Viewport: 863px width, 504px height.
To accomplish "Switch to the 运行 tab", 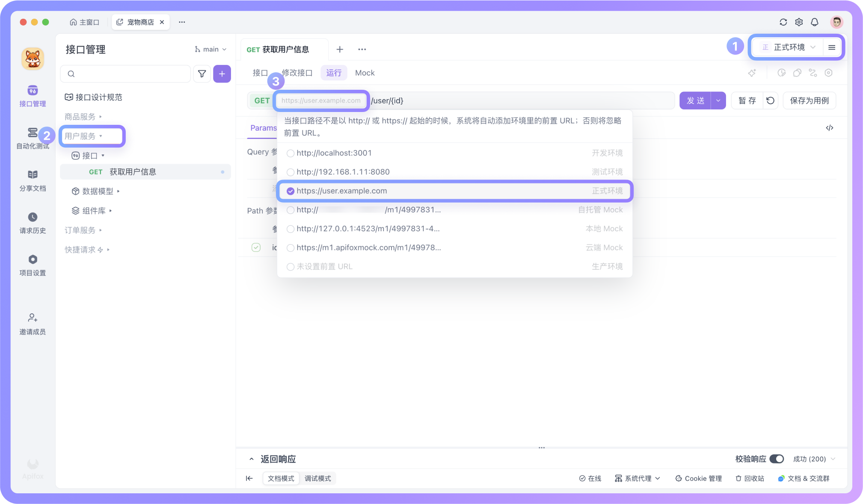I will [334, 73].
